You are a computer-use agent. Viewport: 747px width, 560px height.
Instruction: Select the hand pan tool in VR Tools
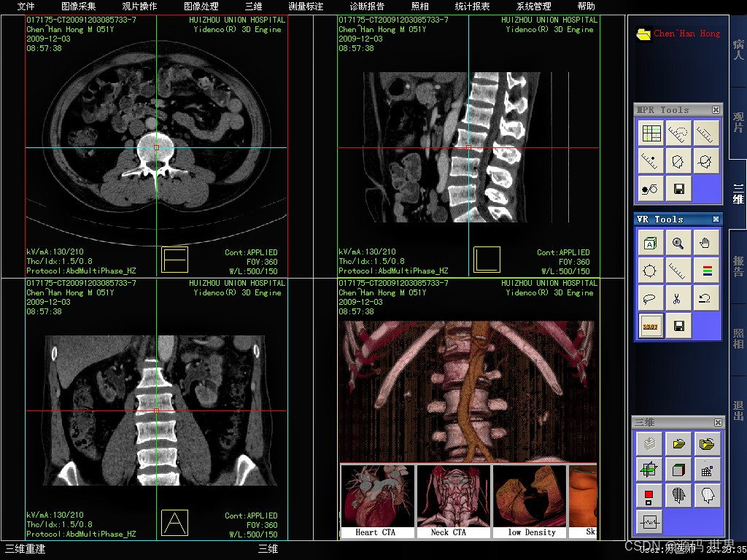pos(705,244)
